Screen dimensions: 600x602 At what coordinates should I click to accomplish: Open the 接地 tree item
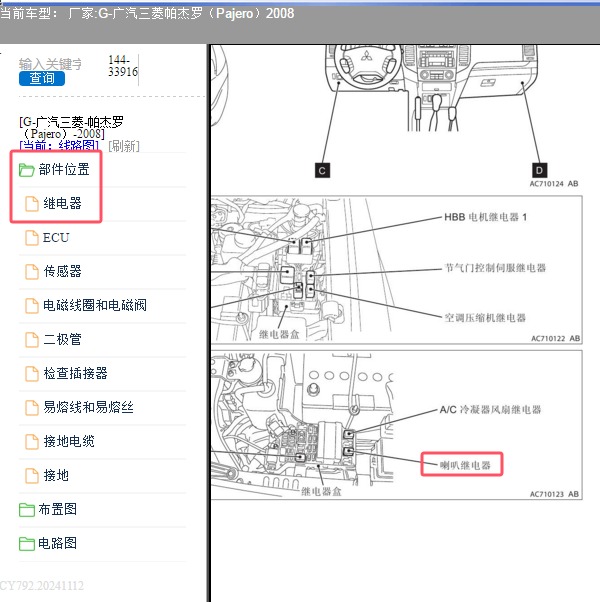click(56, 475)
